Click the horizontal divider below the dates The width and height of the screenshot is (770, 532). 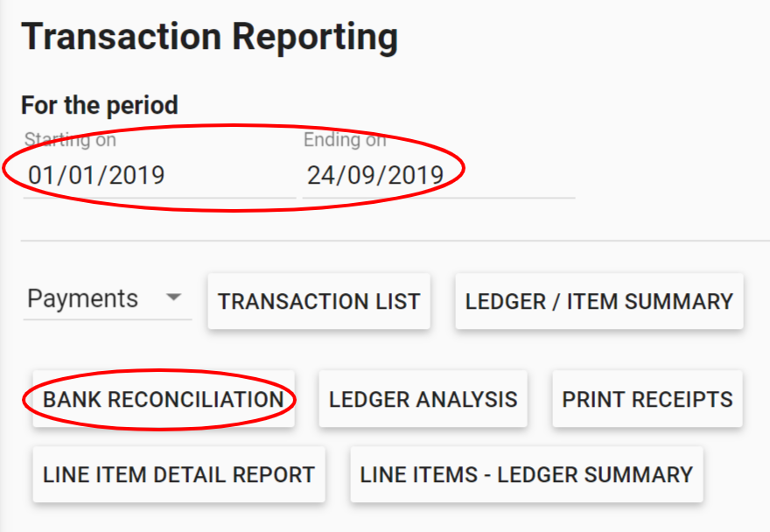pos(394,241)
